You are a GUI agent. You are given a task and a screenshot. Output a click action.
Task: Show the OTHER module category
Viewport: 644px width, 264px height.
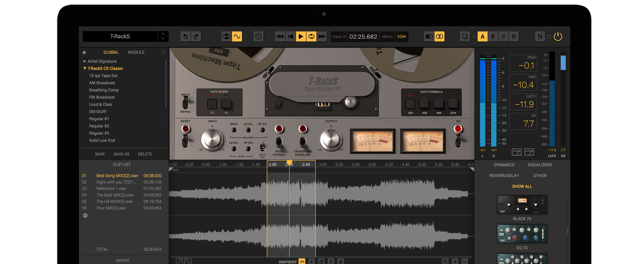point(540,176)
